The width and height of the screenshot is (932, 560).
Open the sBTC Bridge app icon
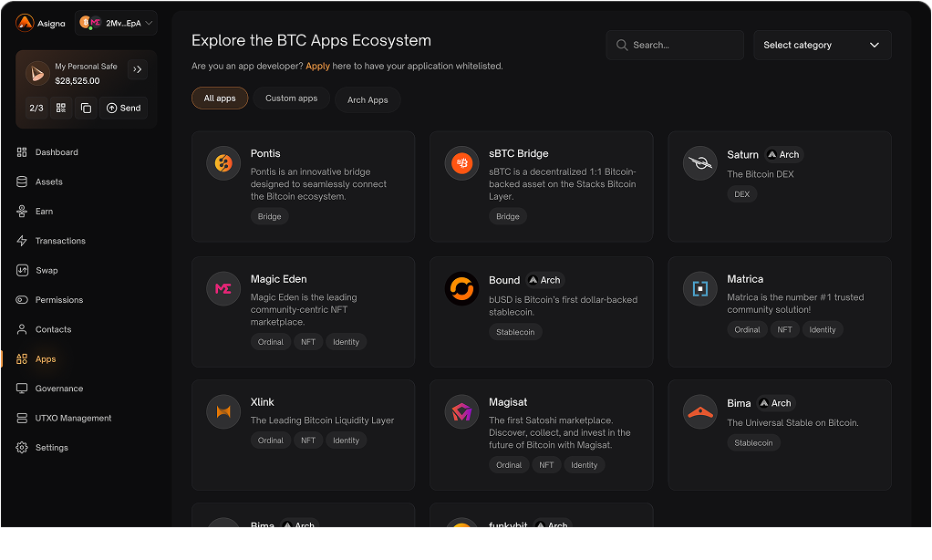click(x=461, y=163)
